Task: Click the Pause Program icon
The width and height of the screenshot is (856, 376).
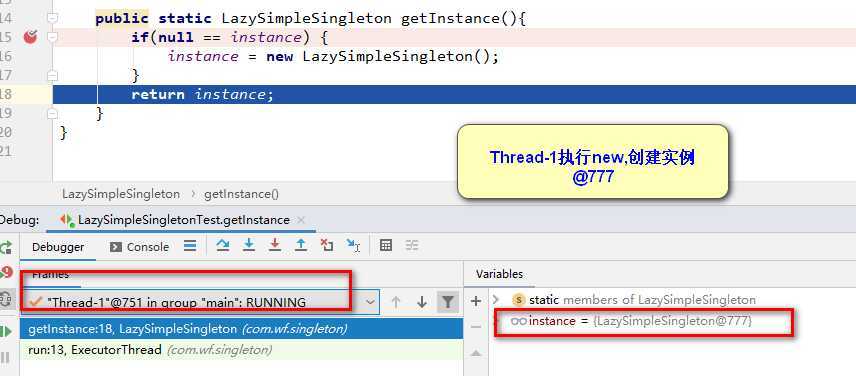Action: [x=5, y=357]
